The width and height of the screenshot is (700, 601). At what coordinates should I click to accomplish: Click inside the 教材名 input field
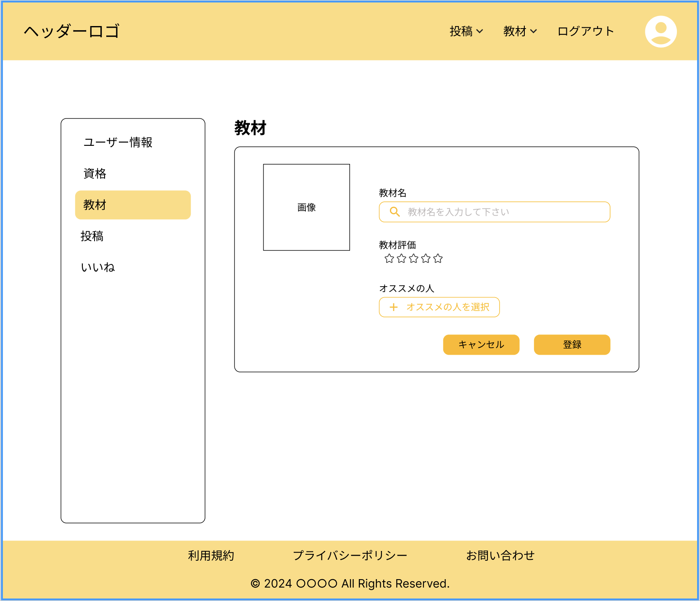494,212
